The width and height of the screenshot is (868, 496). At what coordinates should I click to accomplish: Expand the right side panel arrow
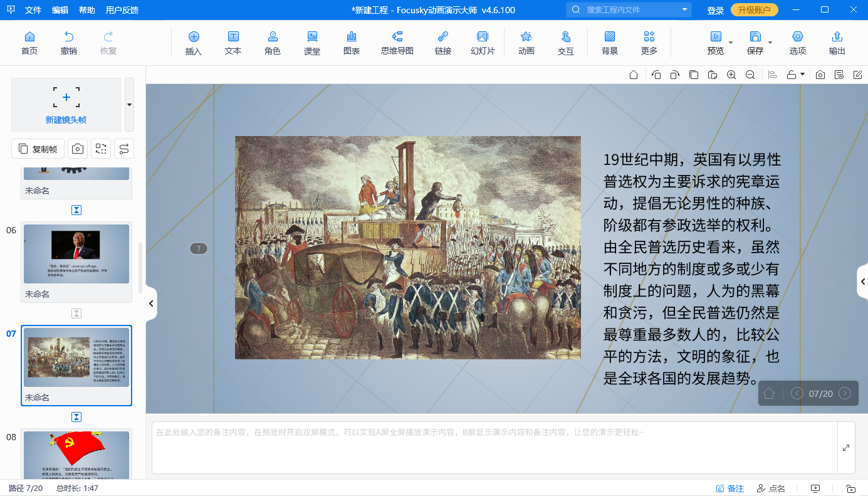[x=862, y=282]
